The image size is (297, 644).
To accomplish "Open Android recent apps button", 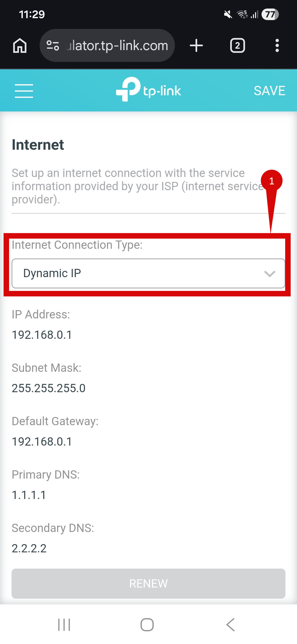I will point(64,624).
